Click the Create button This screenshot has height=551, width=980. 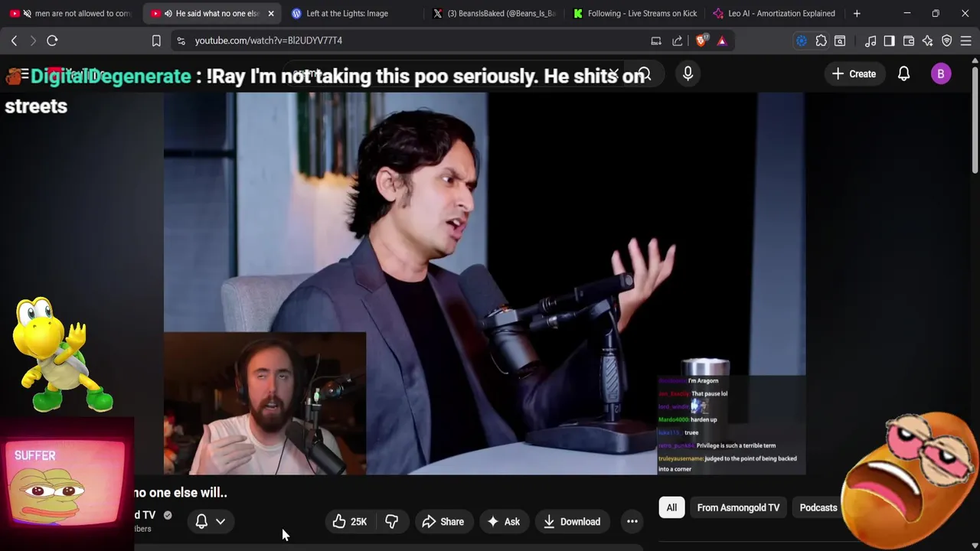[854, 73]
